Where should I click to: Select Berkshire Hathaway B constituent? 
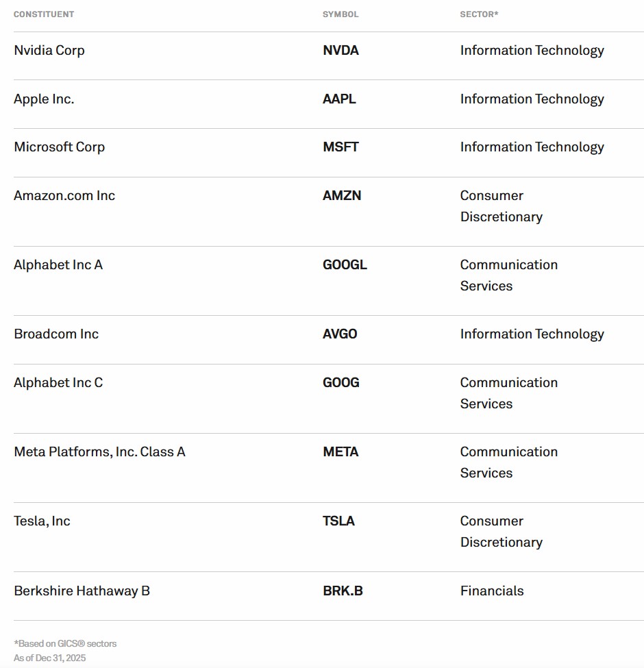82,591
